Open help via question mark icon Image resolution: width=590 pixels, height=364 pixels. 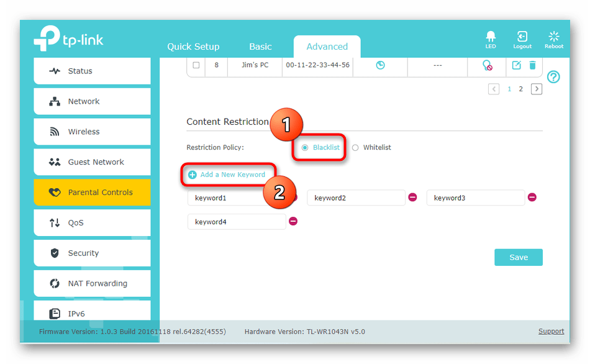553,77
